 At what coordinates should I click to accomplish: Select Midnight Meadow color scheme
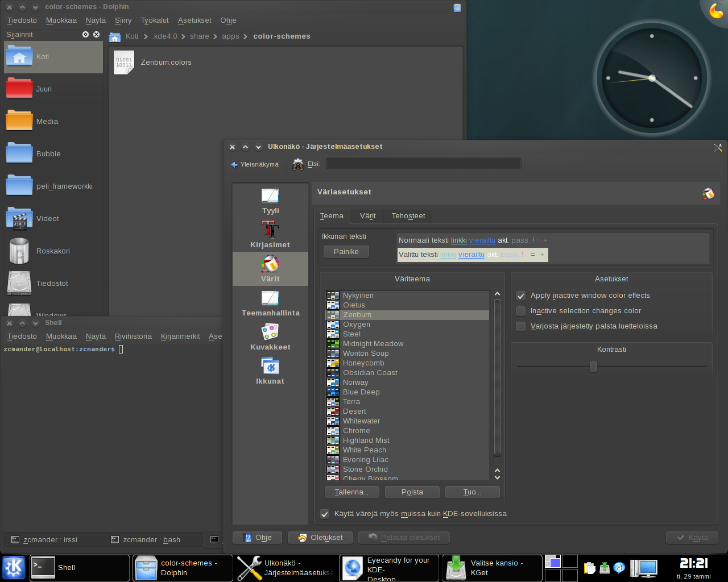pos(407,344)
